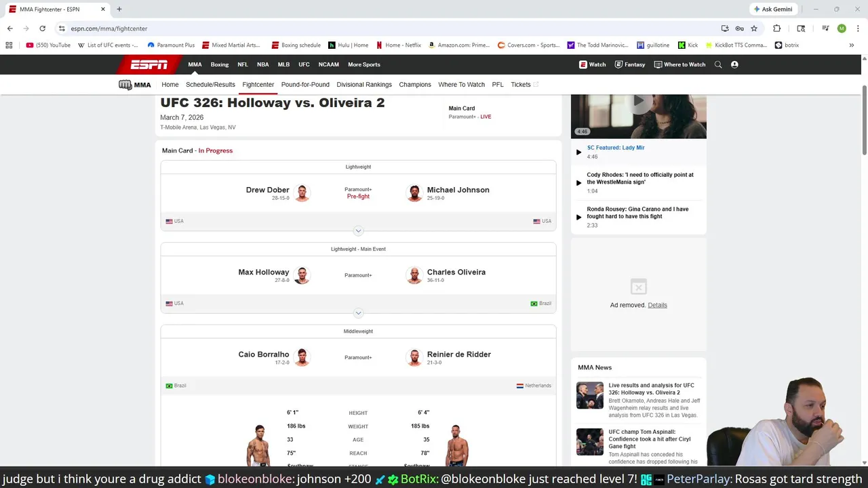Viewport: 868px width, 488px height.
Task: Select UFC in the sports menu
Action: pyautogui.click(x=304, y=64)
